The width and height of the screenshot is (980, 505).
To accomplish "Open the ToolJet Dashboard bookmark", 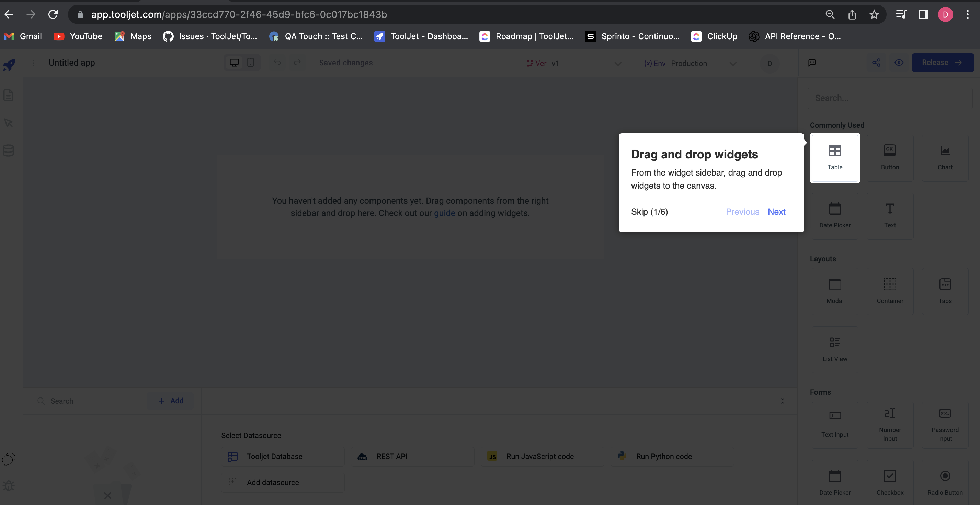I will coord(421,36).
